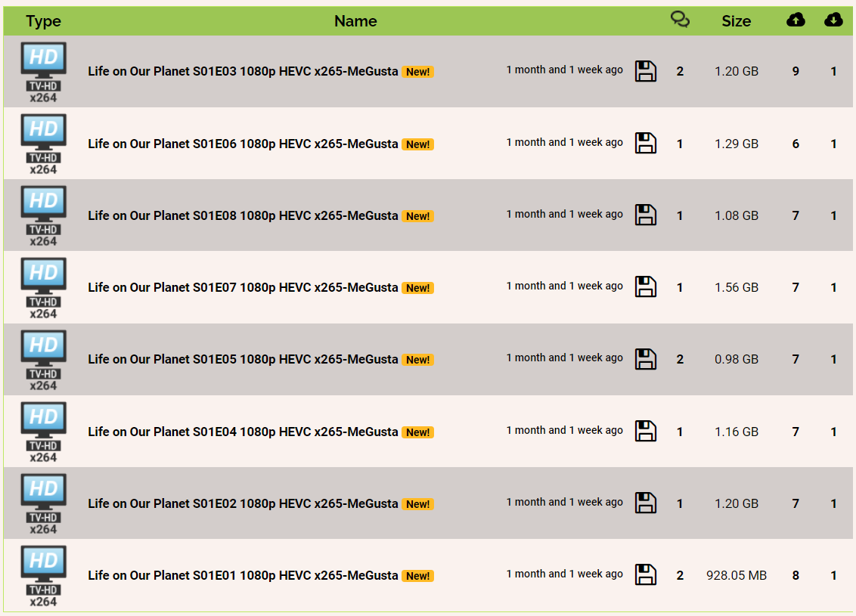The height and width of the screenshot is (616, 856).
Task: Open Life on Our Planet S01E03 torrent link
Action: [243, 72]
